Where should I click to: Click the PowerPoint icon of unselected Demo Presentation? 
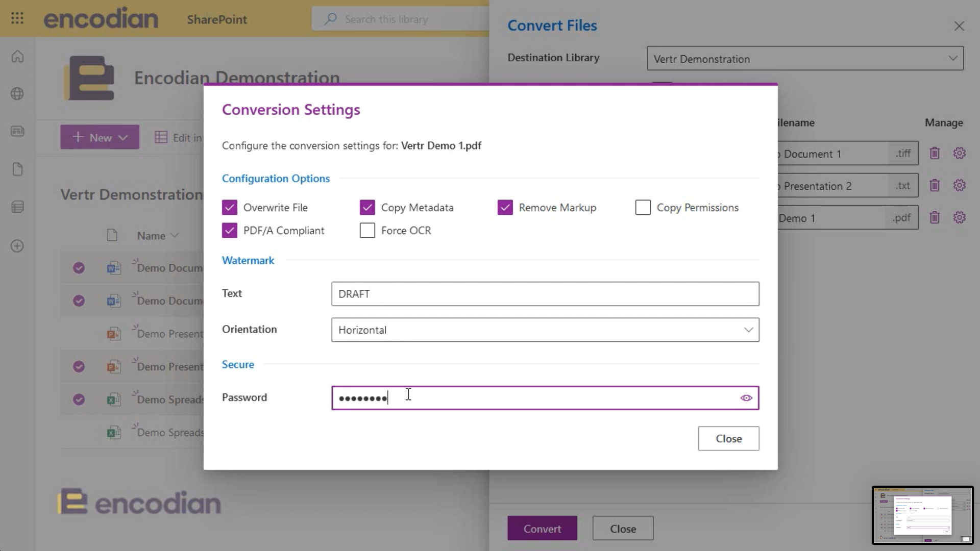pos(113,334)
